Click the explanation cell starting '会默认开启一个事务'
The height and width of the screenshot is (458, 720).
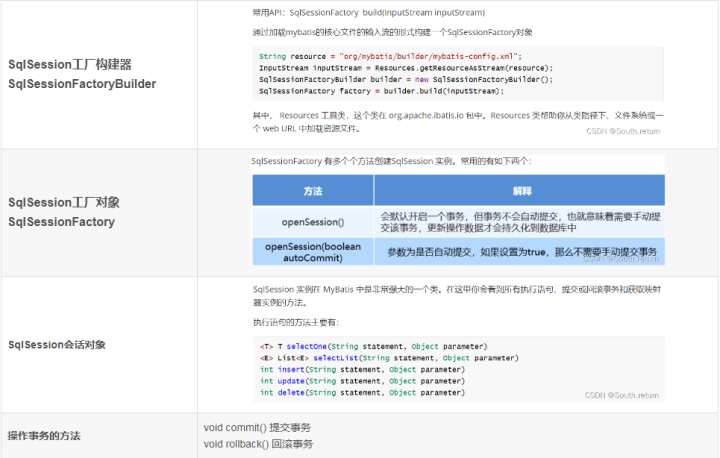pos(520,222)
